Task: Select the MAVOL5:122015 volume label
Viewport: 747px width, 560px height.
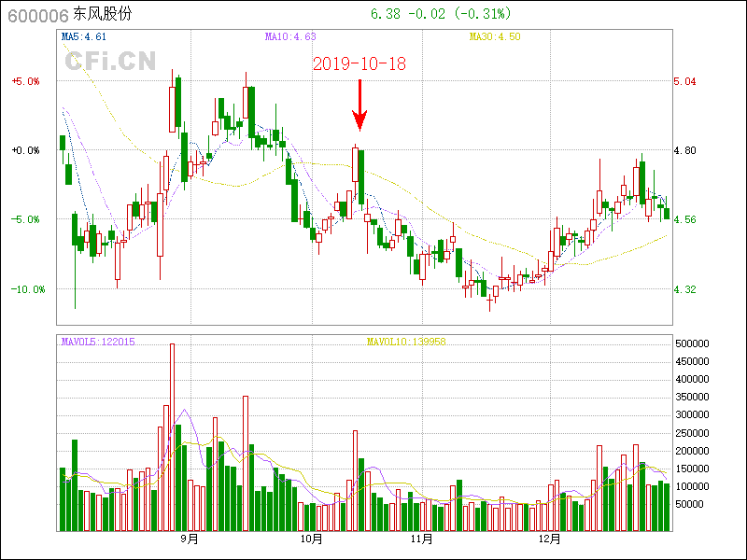Action: click(98, 342)
